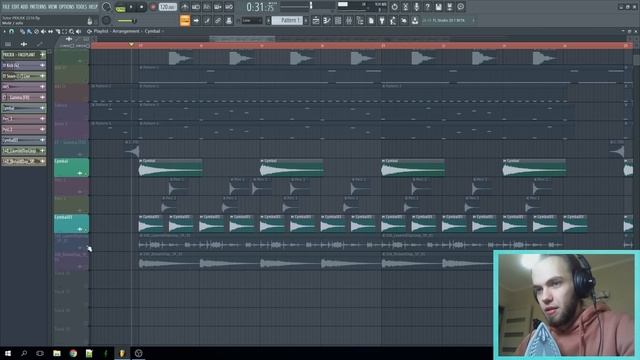Select the slice tool

point(58,31)
